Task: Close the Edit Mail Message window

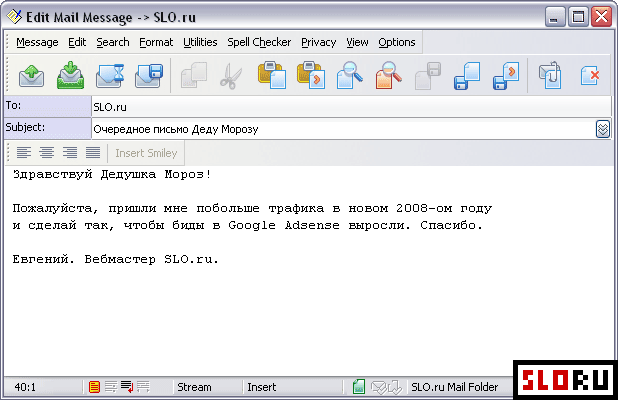Action: pyautogui.click(x=601, y=17)
